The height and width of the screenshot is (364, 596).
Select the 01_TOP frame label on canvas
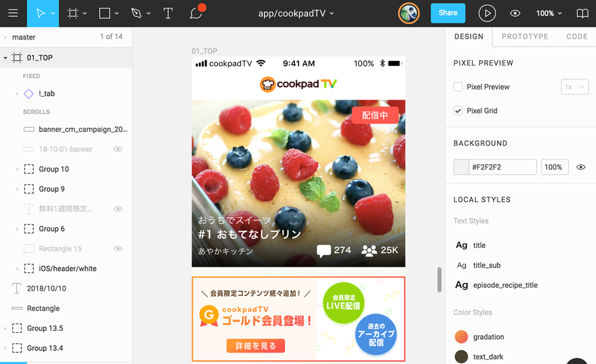[x=204, y=51]
